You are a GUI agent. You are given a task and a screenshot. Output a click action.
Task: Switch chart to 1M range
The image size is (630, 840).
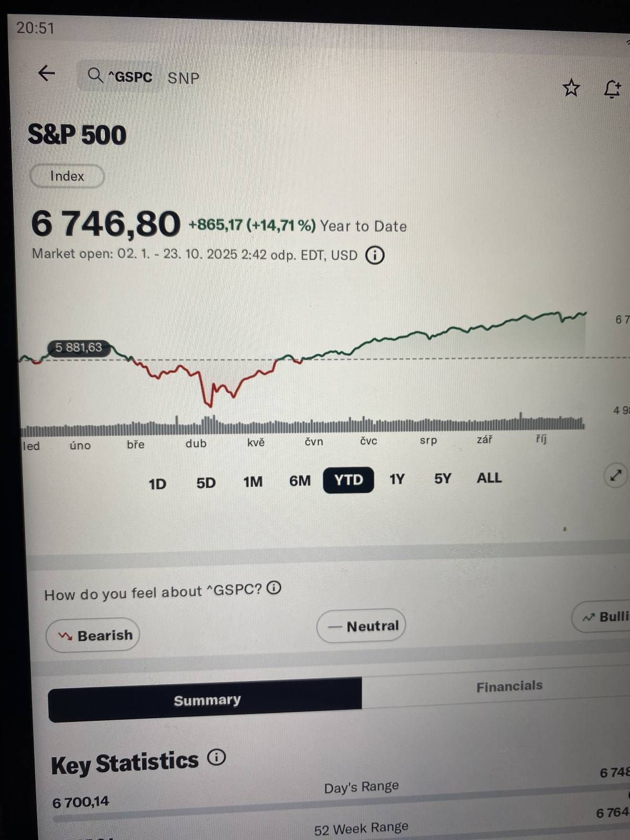click(x=253, y=481)
